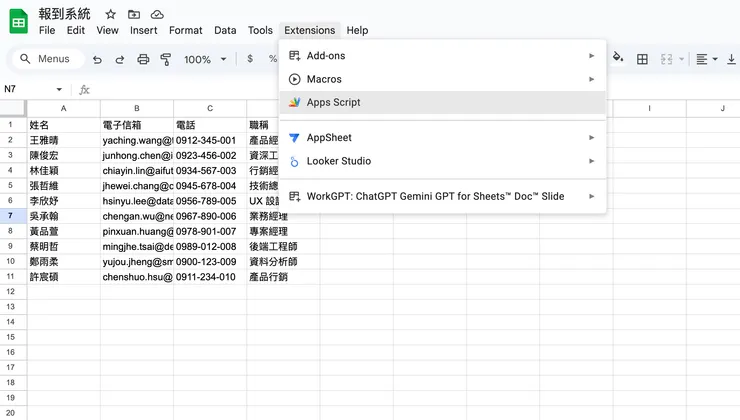This screenshot has height=420, width=740.
Task: Open the Edit menu
Action: 76,31
